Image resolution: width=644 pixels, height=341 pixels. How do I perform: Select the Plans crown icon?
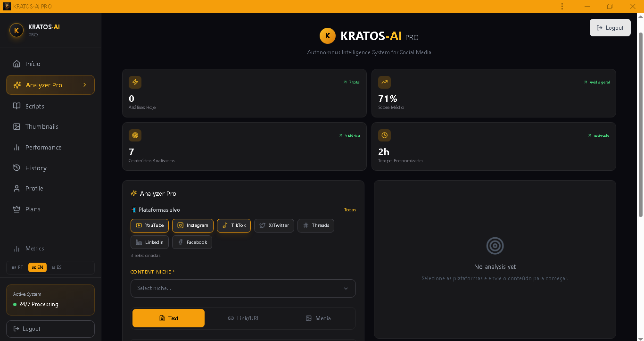pyautogui.click(x=16, y=209)
